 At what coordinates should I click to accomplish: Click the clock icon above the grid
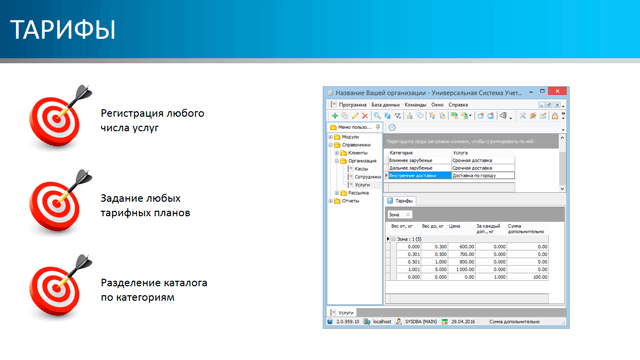pyautogui.click(x=392, y=127)
